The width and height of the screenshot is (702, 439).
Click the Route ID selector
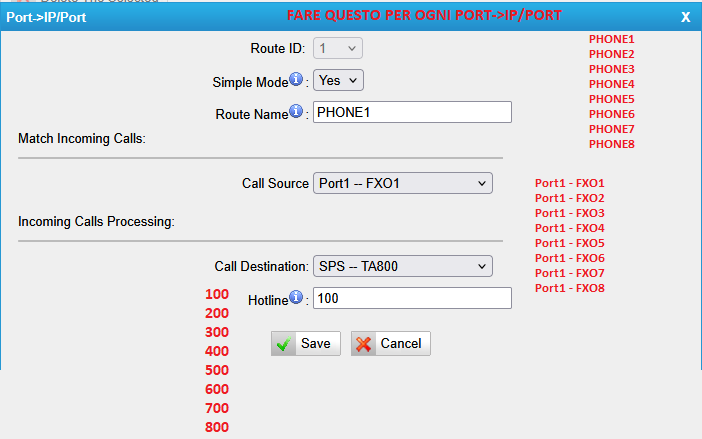pos(339,48)
